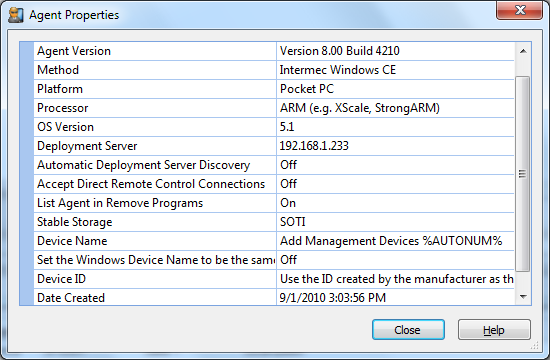Open Help for Agent Properties
The width and height of the screenshot is (550, 360).
[x=494, y=330]
